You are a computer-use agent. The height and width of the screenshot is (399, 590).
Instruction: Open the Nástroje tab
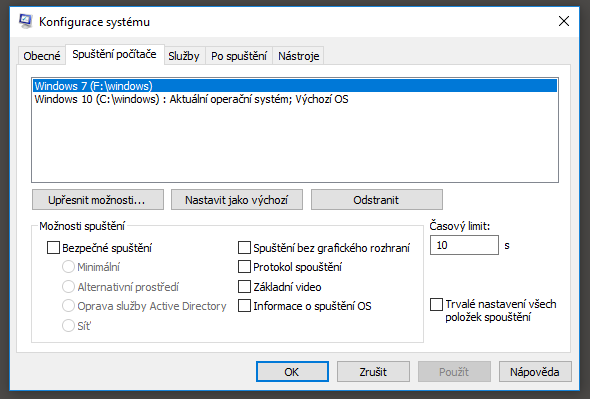[x=298, y=56]
